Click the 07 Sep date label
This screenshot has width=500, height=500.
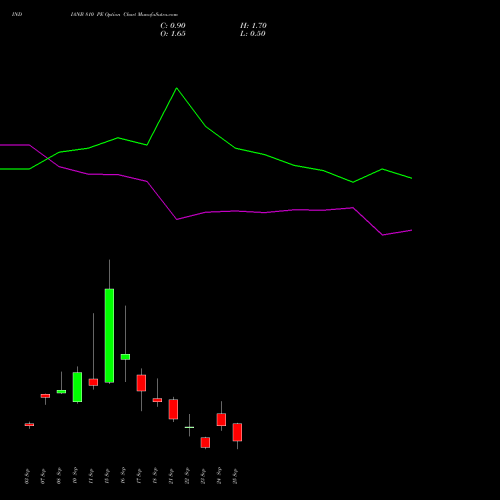(43, 476)
